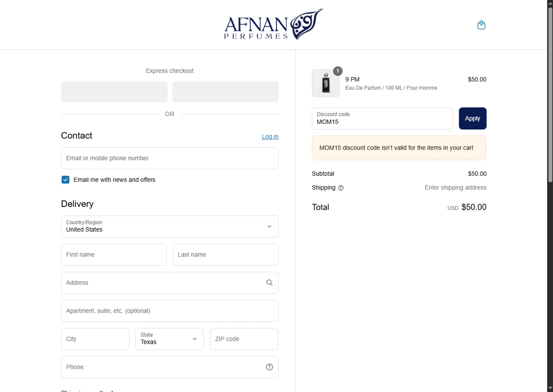Focus the City field

[95, 339]
